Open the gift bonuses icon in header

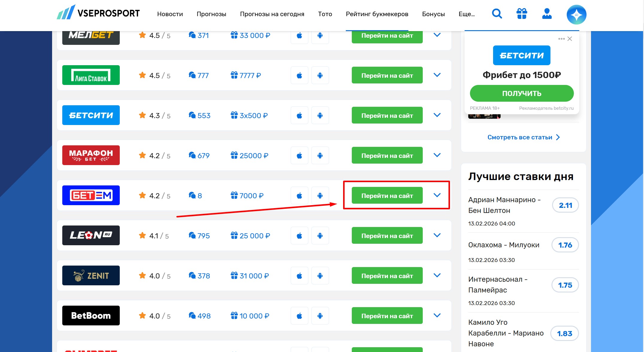coord(522,14)
